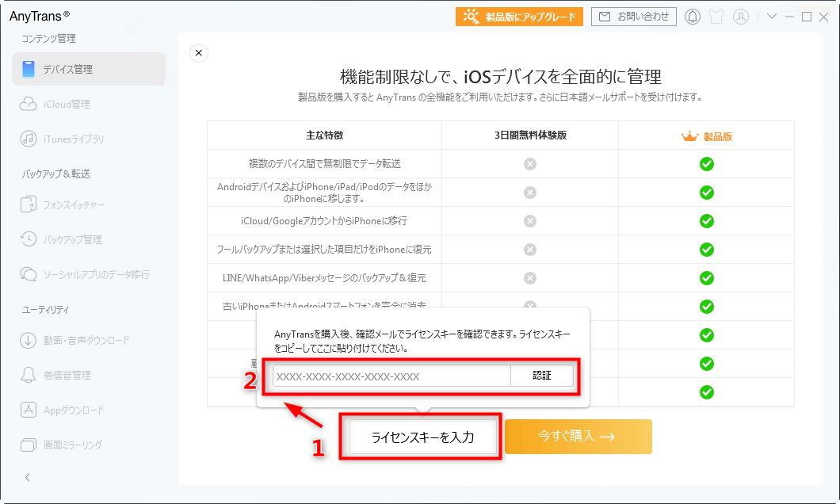Maximize the AnyTrans window
Screen dimensions: 840x504
coord(806,17)
